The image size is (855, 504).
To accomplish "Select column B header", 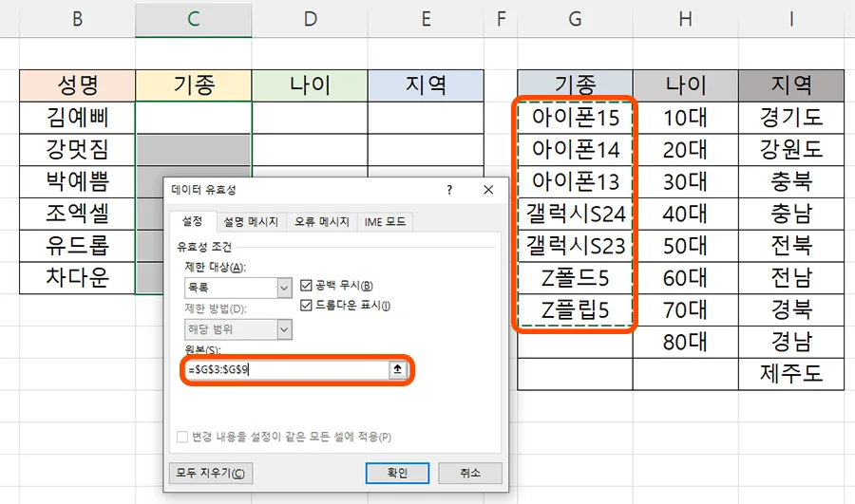I will [x=77, y=19].
